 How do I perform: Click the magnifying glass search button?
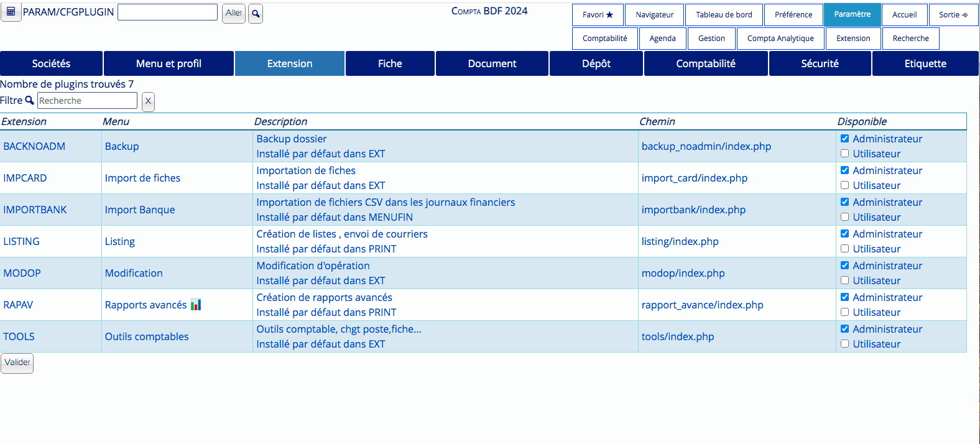point(256,14)
